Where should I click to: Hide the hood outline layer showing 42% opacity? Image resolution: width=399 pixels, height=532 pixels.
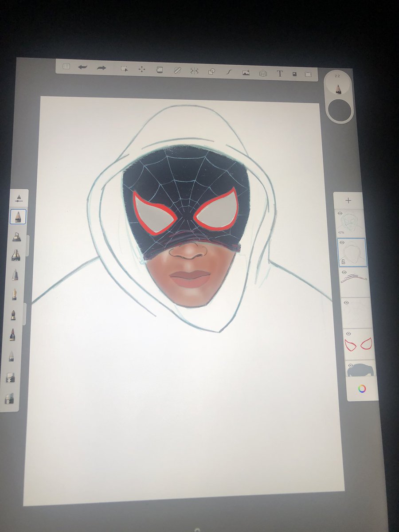pos(339,213)
